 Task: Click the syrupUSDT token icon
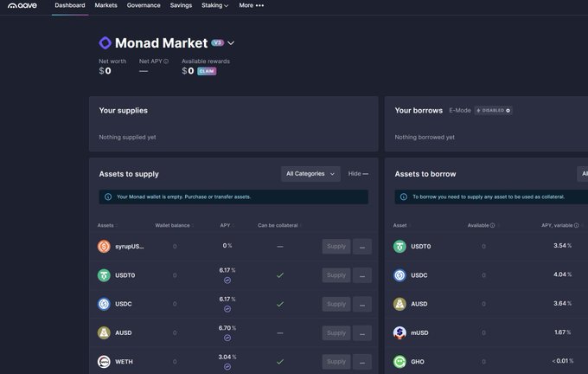click(104, 247)
